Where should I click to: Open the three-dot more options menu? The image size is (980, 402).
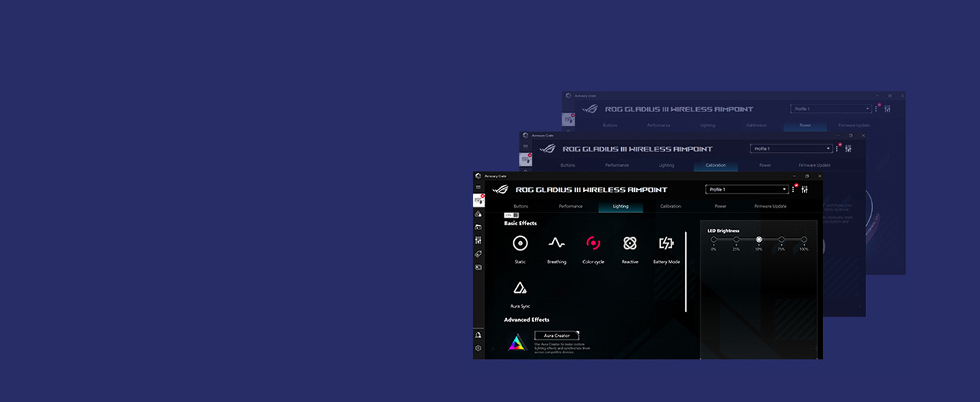tap(793, 190)
